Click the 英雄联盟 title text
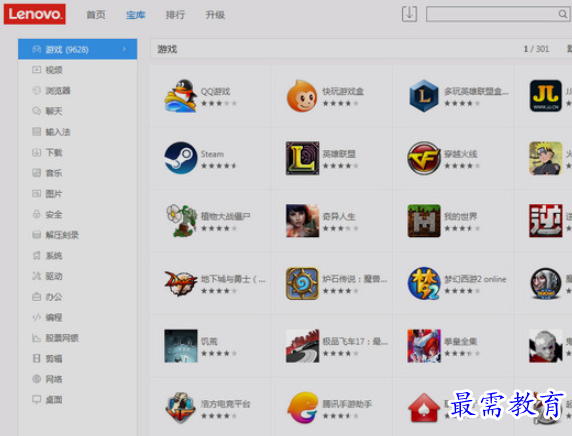Image resolution: width=572 pixels, height=436 pixels. [x=339, y=154]
